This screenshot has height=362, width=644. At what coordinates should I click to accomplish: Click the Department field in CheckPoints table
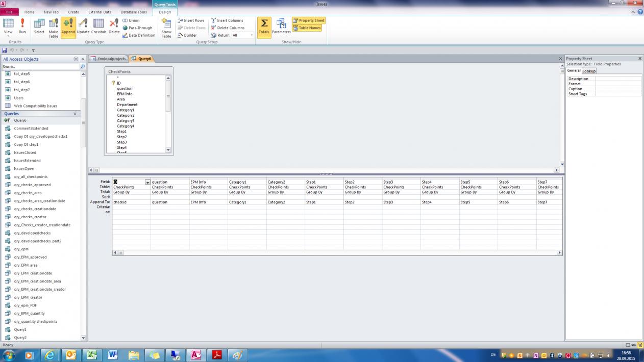(x=127, y=105)
